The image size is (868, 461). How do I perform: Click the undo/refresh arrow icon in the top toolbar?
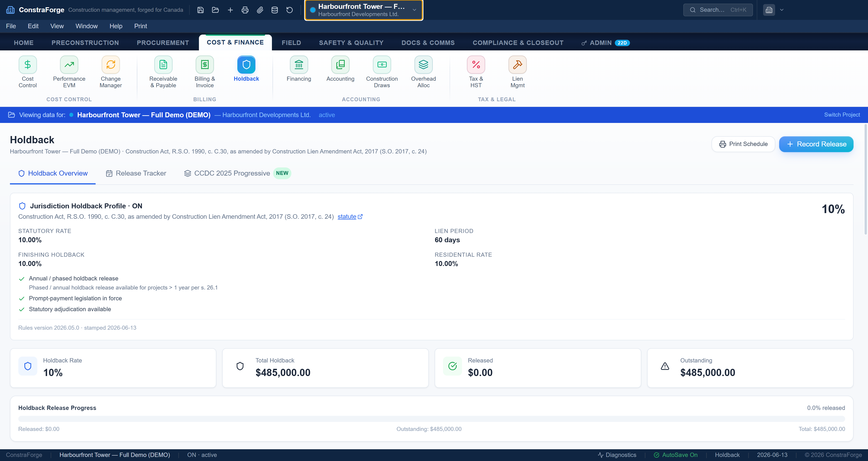tap(289, 10)
